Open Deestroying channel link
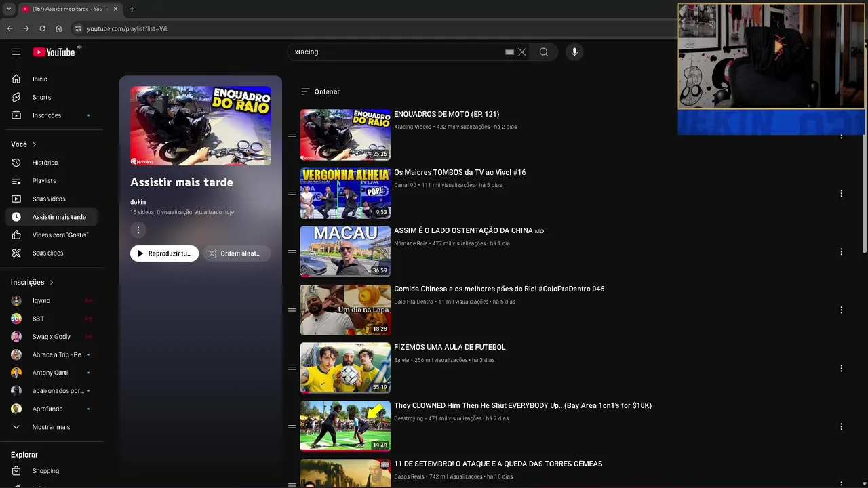This screenshot has height=488, width=868. click(x=408, y=418)
